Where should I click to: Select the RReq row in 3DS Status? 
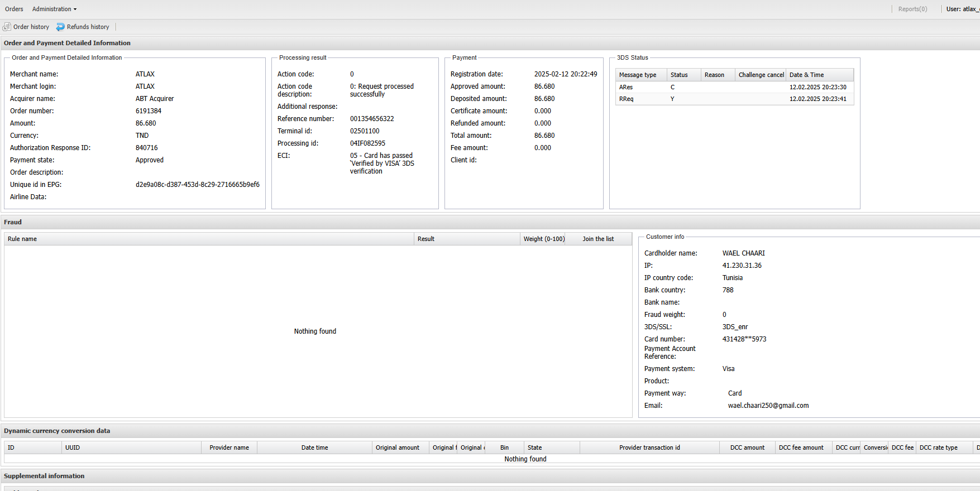point(734,99)
